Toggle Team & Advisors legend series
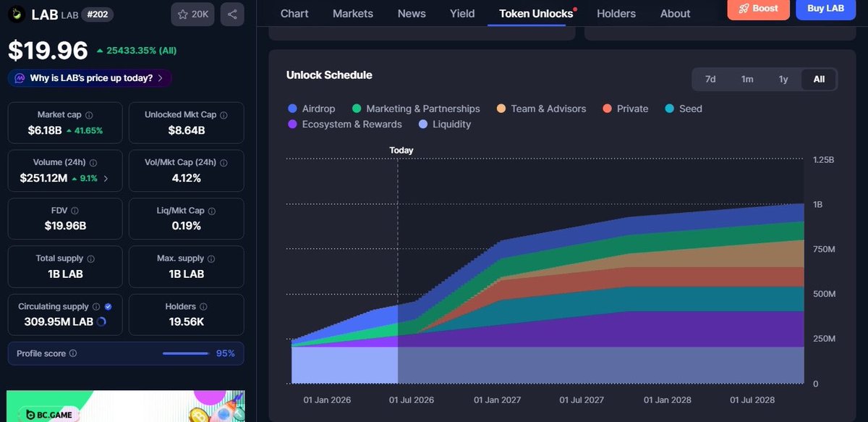Viewport: 868px width, 422px height. pyautogui.click(x=541, y=109)
